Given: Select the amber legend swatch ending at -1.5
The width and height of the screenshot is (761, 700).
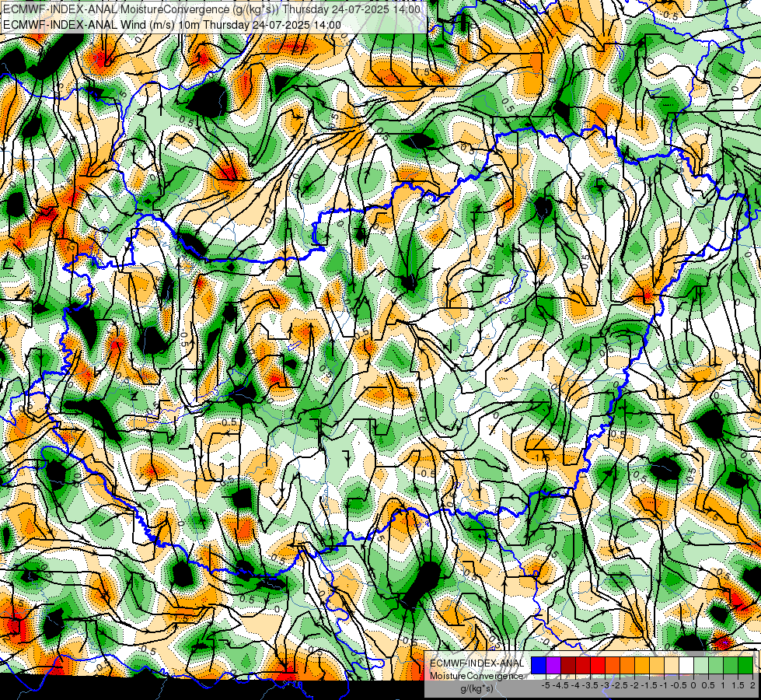Looking at the screenshot, I should point(642,665).
